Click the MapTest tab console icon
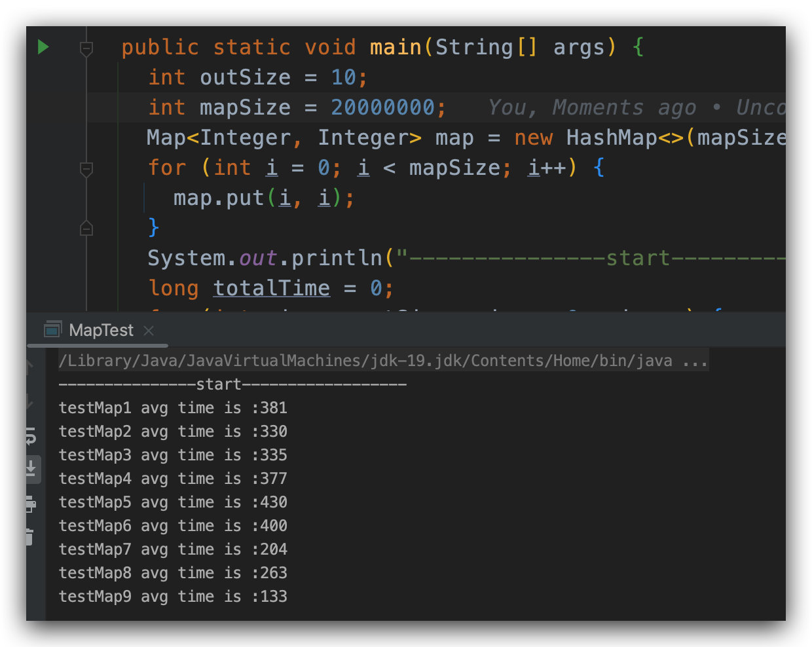This screenshot has height=647, width=812. click(x=52, y=330)
